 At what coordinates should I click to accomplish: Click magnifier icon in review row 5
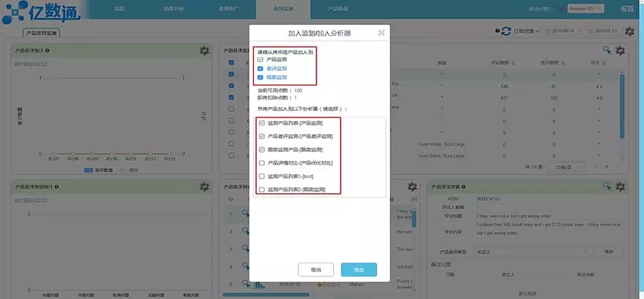[246, 284]
